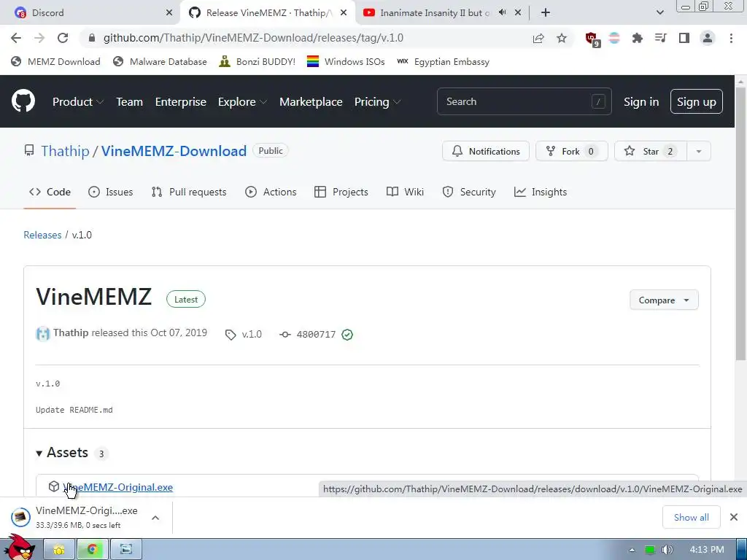The width and height of the screenshot is (747, 560).
Task: Open the MEMZ Download bookmark
Action: click(x=55, y=62)
